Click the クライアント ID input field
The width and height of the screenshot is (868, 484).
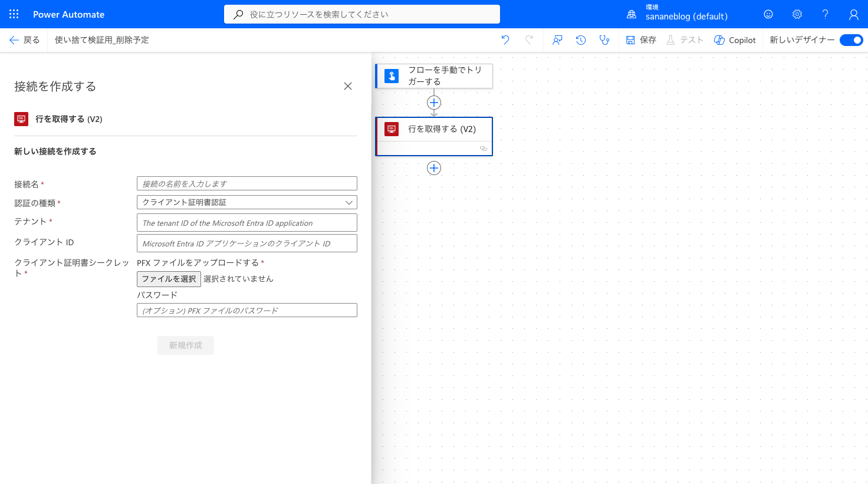(x=247, y=243)
